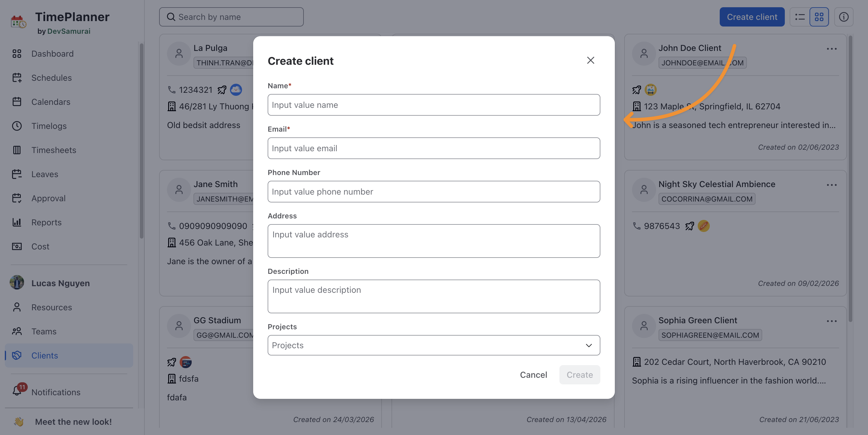Click the Schedules calendar icon
The image size is (868, 435).
pyautogui.click(x=17, y=77)
